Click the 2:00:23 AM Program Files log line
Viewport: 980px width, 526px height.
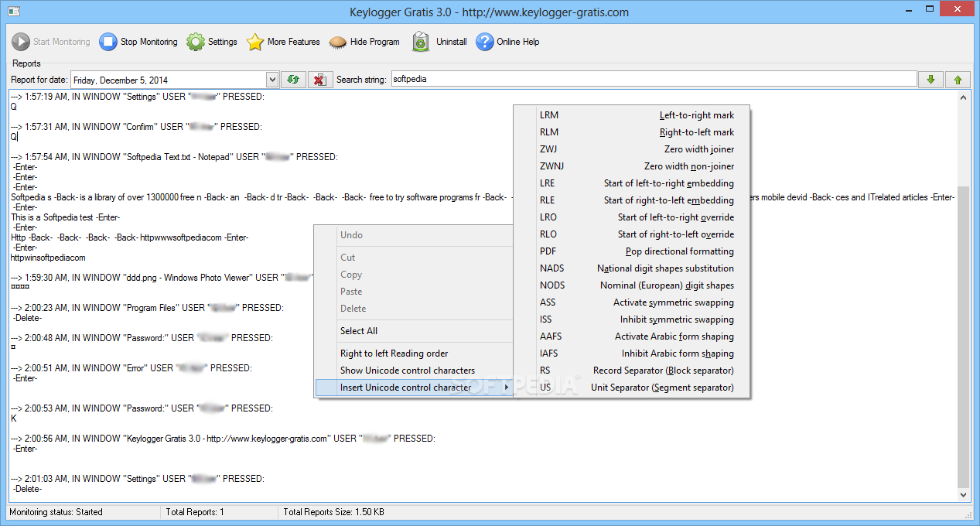tap(147, 308)
